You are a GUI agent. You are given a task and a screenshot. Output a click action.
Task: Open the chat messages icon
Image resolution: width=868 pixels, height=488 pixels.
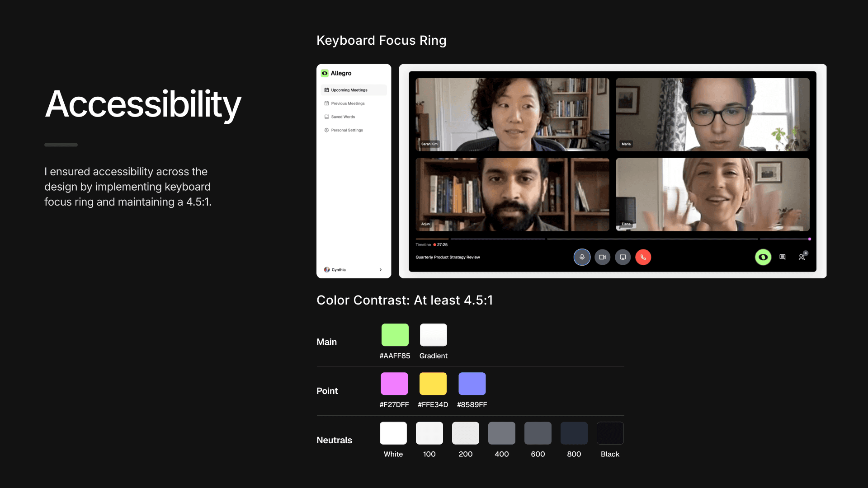click(x=782, y=257)
